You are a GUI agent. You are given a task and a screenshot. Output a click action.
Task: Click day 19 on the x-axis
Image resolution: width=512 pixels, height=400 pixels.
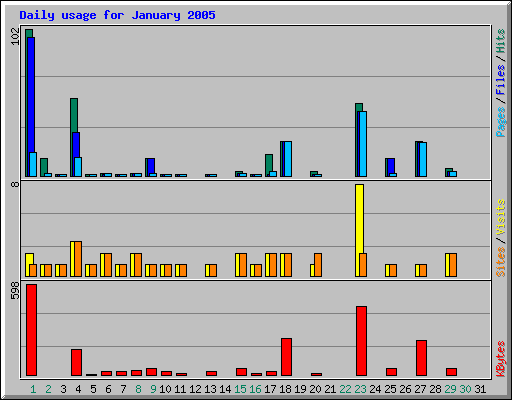point(300,389)
